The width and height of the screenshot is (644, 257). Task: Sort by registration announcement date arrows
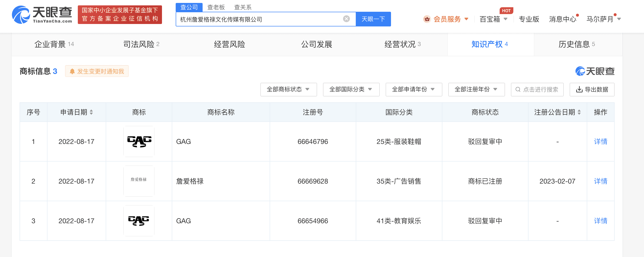[579, 112]
